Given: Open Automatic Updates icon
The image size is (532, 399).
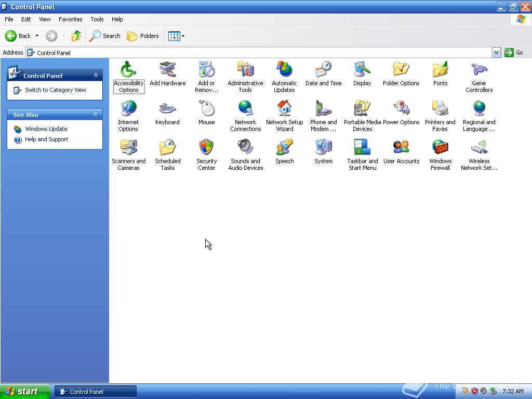Looking at the screenshot, I should [284, 77].
